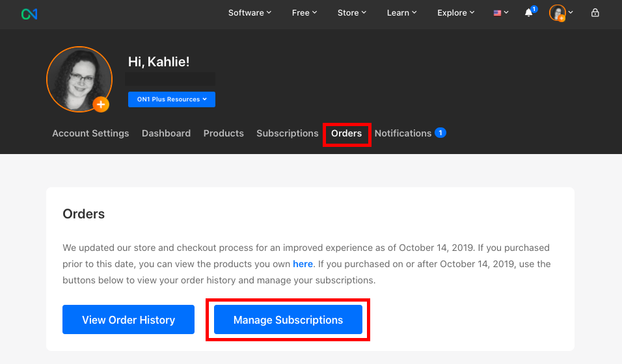Viewport: 622px width, 364px height.
Task: Click the orange plus badge on profile photo
Action: pyautogui.click(x=101, y=104)
